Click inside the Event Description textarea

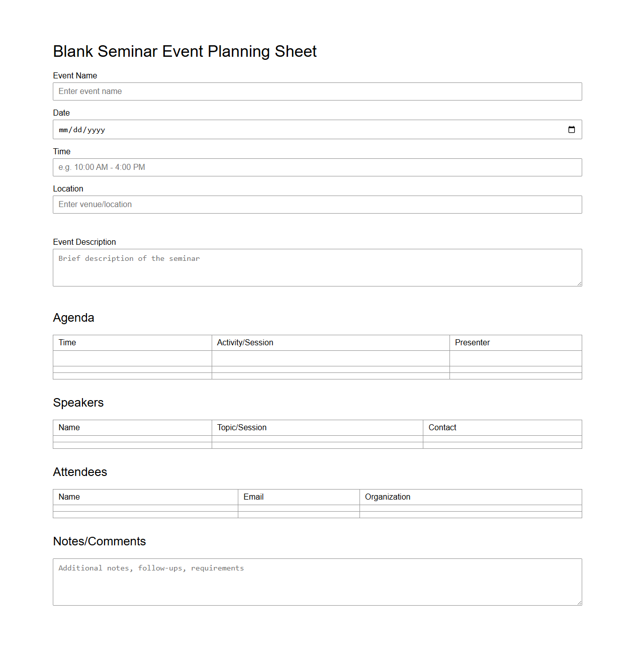click(x=317, y=266)
